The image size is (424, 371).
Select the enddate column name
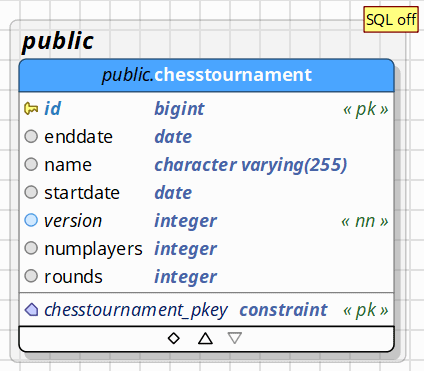click(x=79, y=137)
